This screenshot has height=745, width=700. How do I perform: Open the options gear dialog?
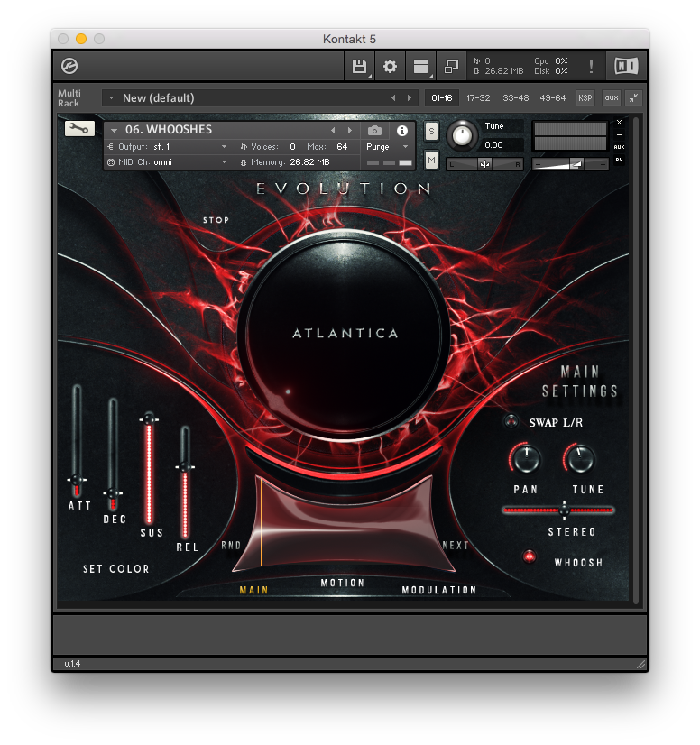pos(390,66)
